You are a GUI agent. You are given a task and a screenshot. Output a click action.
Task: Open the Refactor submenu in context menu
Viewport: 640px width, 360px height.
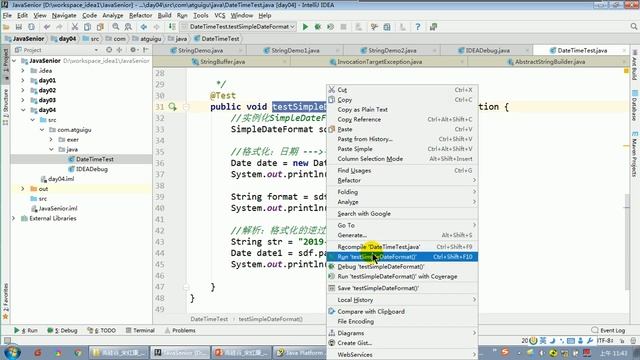(402, 180)
